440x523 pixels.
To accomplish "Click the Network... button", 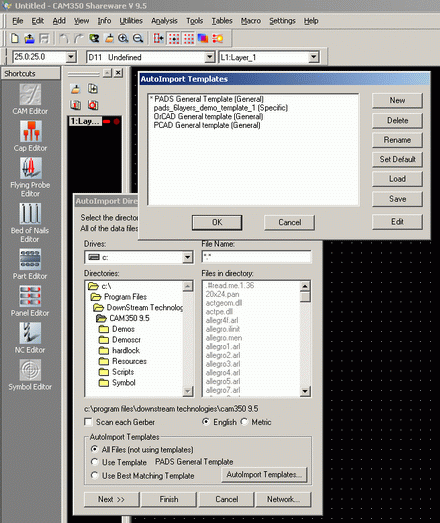I will point(284,499).
